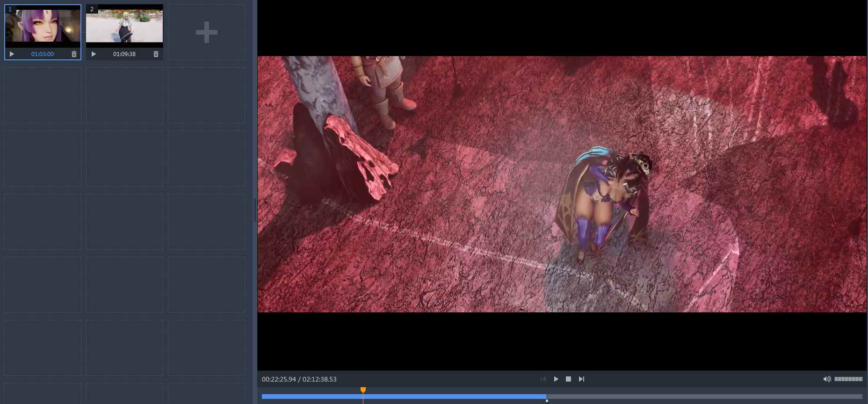Mute audio with the speaker icon
The height and width of the screenshot is (404, 868).
pyautogui.click(x=827, y=379)
